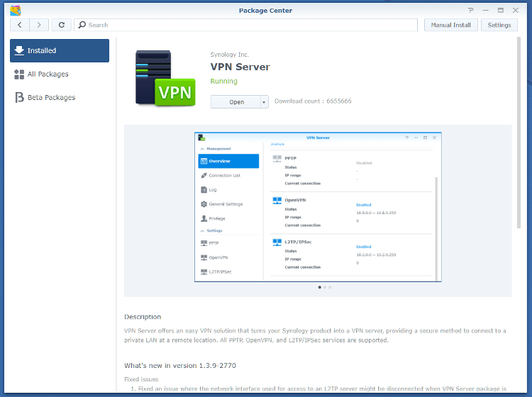Click the VPN Server screenshot thumbnail
This screenshot has height=397, width=532.
tap(318, 207)
